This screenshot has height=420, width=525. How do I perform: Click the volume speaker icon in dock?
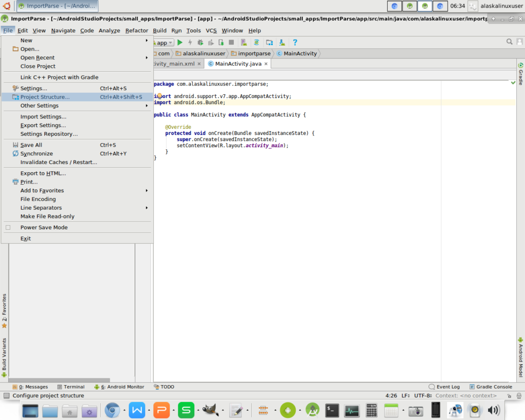(x=494, y=410)
